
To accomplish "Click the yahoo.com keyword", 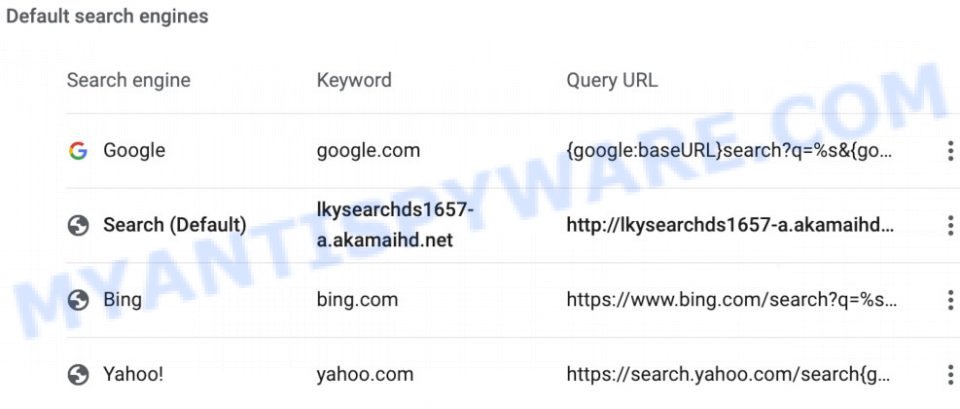I will [365, 374].
